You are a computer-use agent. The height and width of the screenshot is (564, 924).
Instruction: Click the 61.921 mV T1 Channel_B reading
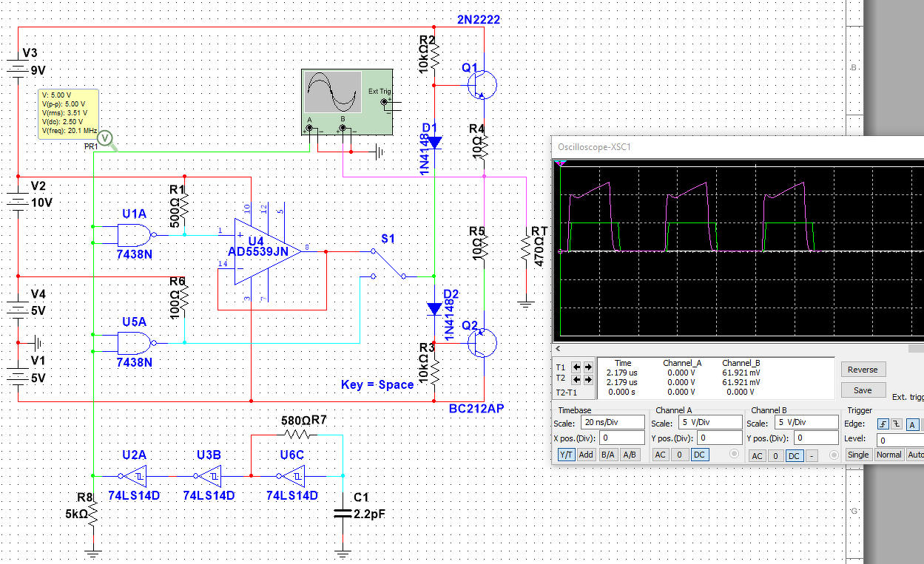[x=741, y=373]
